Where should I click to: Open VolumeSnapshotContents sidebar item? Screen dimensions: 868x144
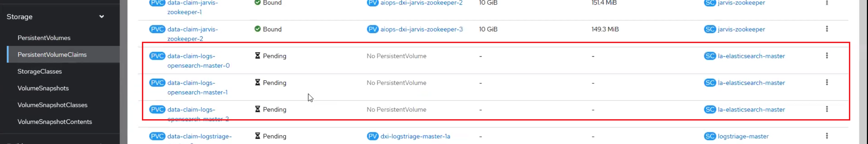pyautogui.click(x=55, y=122)
